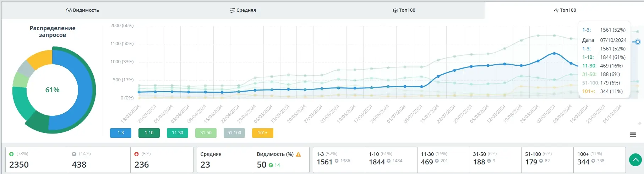
Task: Click the 1-10 stat value 1844
Action: pos(377,162)
